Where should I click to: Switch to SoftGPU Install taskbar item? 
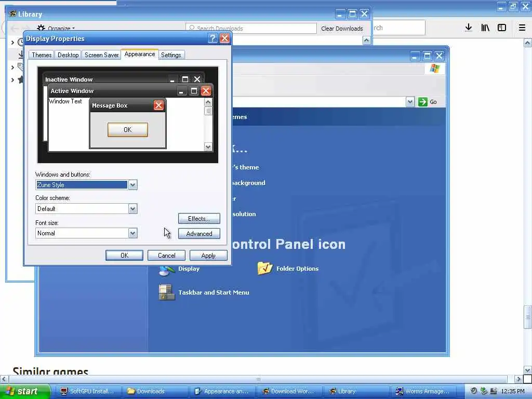(x=87, y=391)
